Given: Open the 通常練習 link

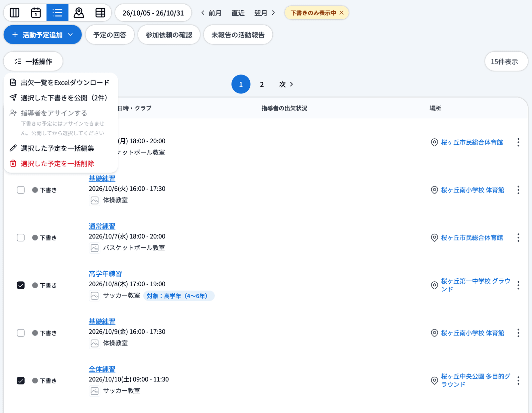Looking at the screenshot, I should click(102, 226).
